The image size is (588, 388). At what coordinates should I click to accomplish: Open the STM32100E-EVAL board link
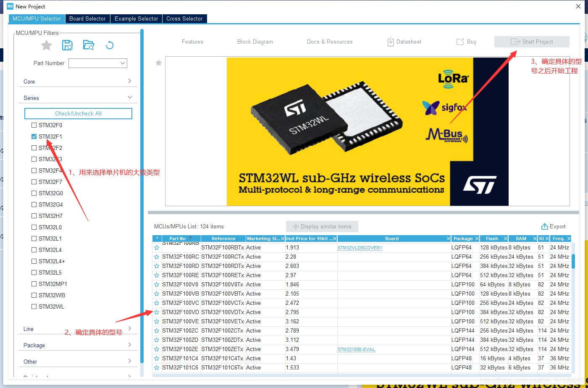pyautogui.click(x=356, y=349)
